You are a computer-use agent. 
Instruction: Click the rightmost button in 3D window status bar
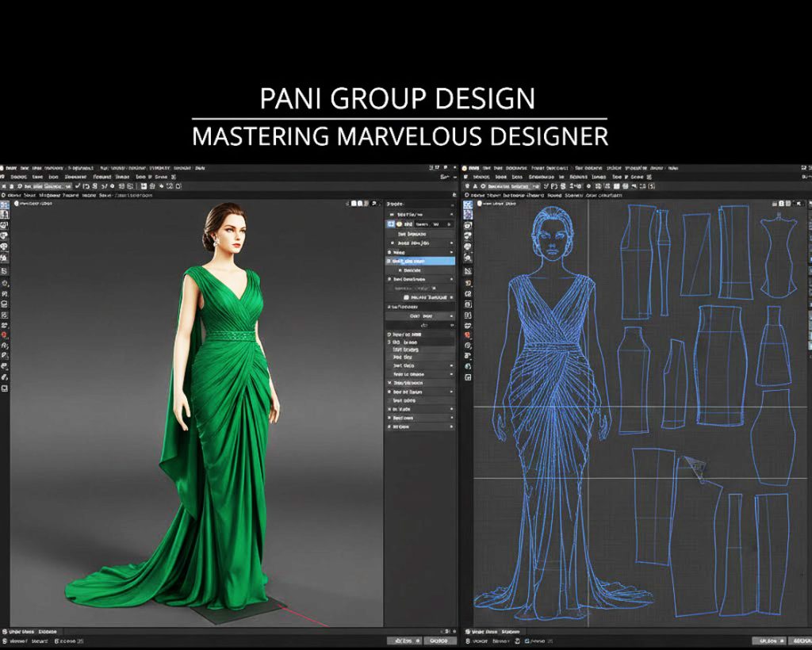click(439, 640)
